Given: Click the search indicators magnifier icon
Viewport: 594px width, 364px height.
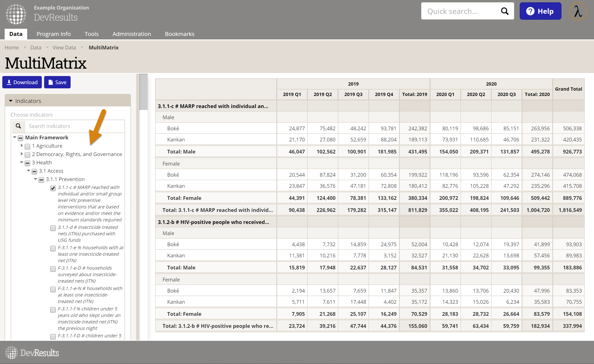Looking at the screenshot, I should [x=18, y=126].
